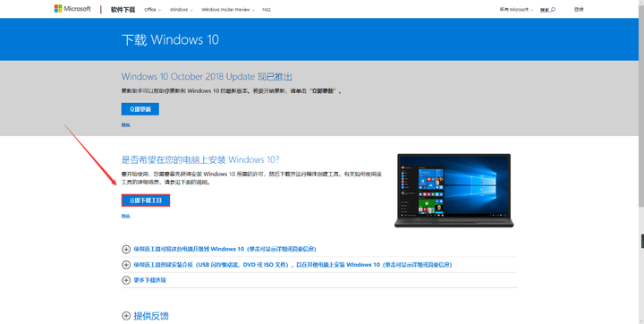Screen dimensions: 644x324
Task: Expand the 所有 Microsoft dropdown
Action: [x=516, y=10]
